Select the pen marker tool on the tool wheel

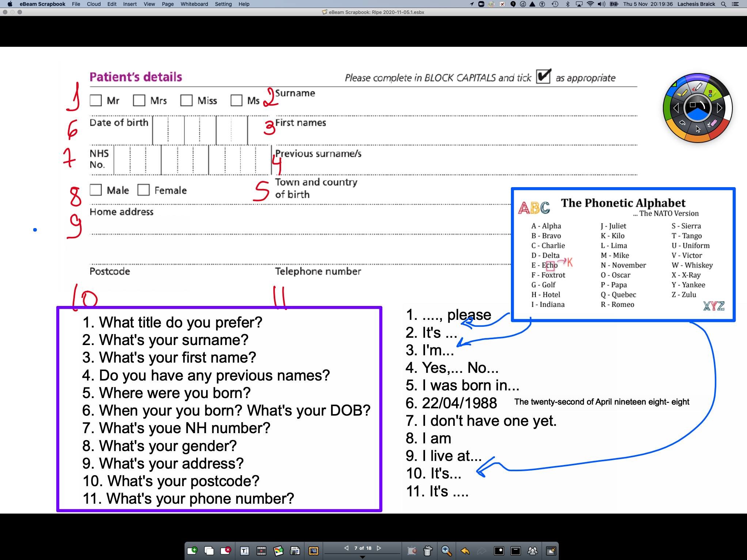(x=697, y=87)
